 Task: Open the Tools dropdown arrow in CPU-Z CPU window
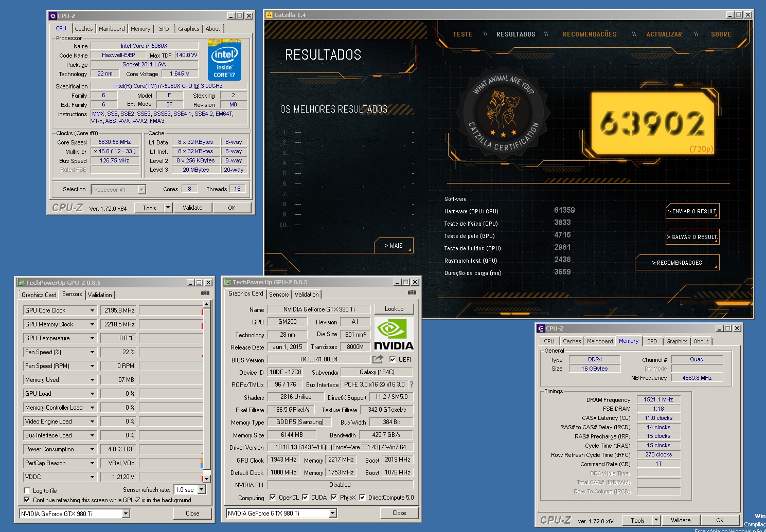coord(168,208)
